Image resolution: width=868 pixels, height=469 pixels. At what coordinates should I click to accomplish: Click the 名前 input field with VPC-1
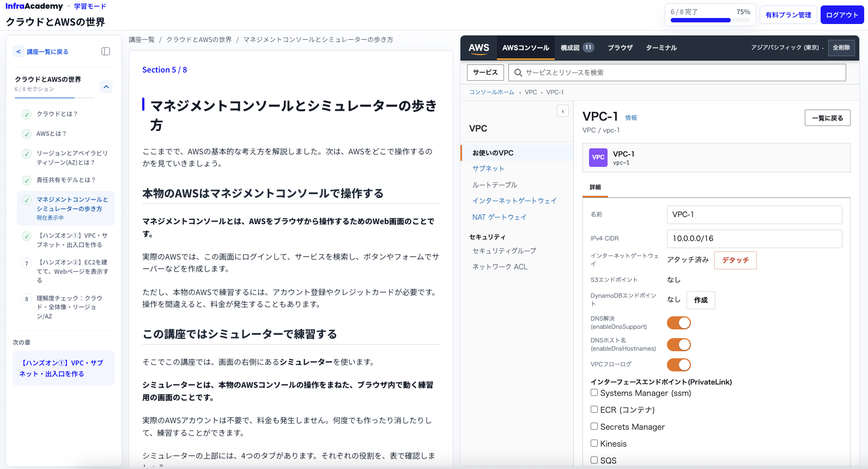click(x=754, y=215)
